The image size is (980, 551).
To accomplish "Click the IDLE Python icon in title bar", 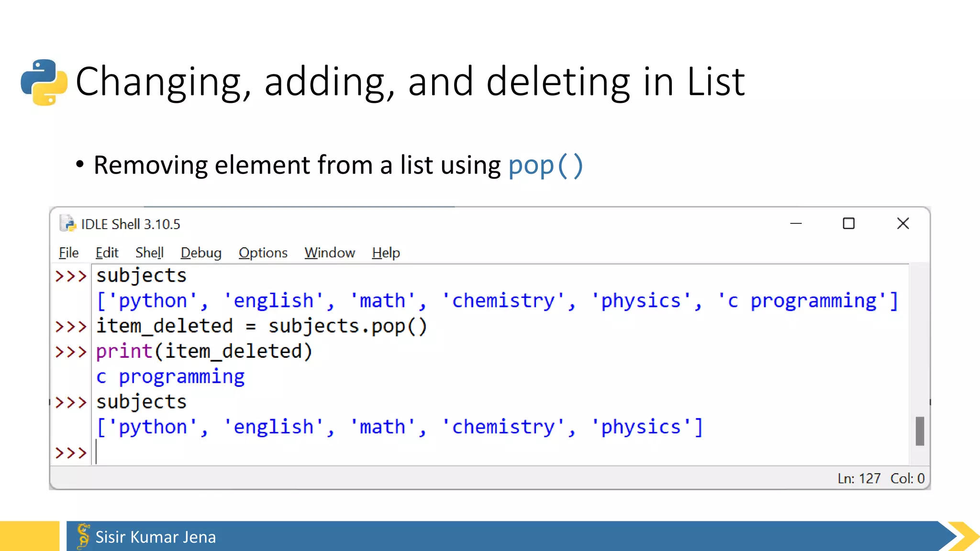I will point(68,223).
